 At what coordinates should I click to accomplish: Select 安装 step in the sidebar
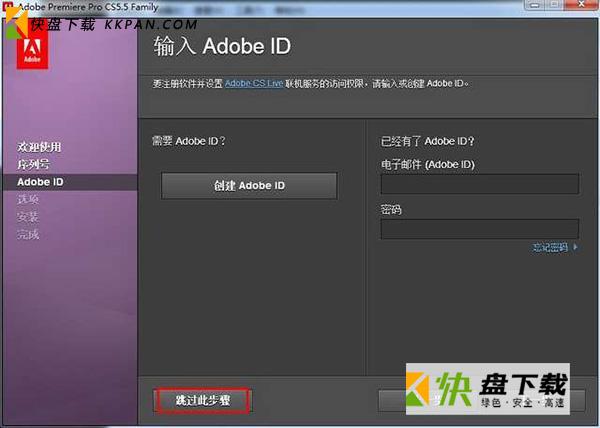click(x=28, y=217)
